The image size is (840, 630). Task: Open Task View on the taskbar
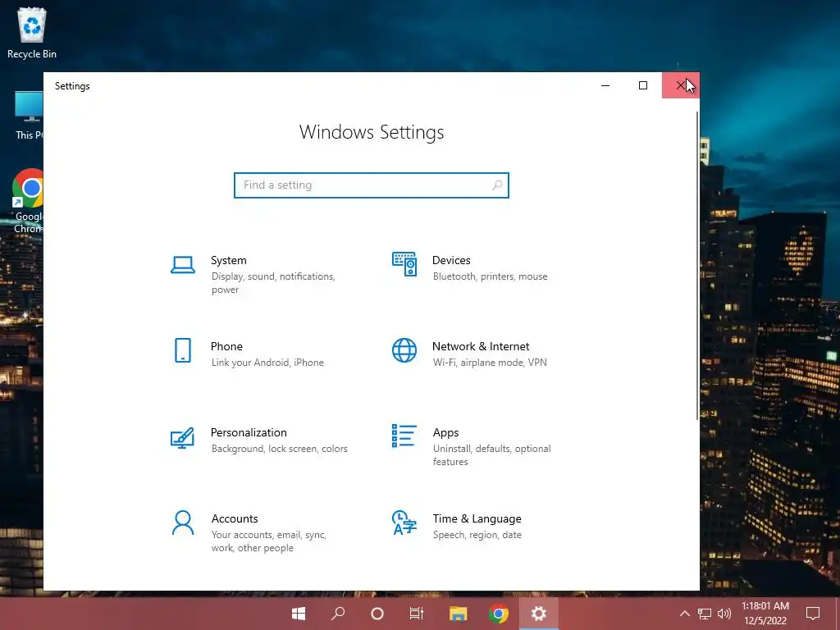pos(417,614)
